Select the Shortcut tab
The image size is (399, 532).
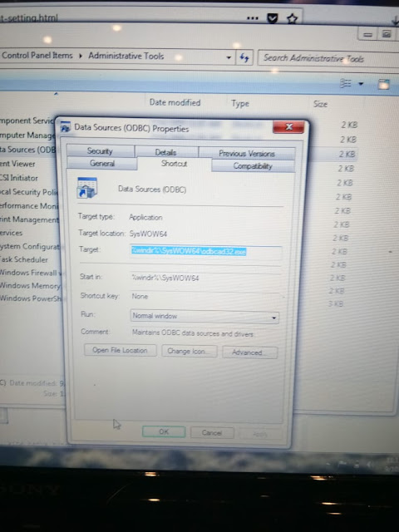(174, 164)
